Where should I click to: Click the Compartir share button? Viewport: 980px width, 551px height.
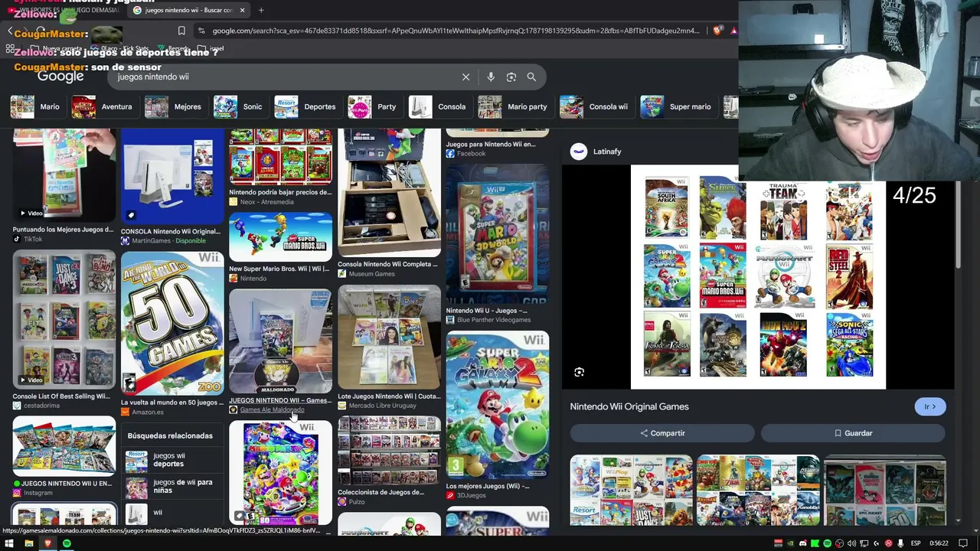(x=662, y=433)
